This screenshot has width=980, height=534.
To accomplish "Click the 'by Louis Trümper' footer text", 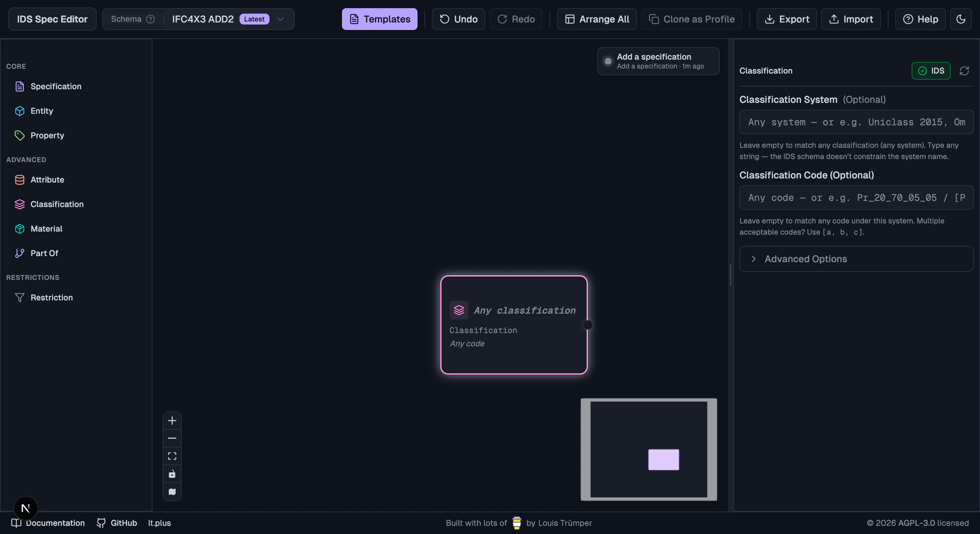I will point(559,523).
